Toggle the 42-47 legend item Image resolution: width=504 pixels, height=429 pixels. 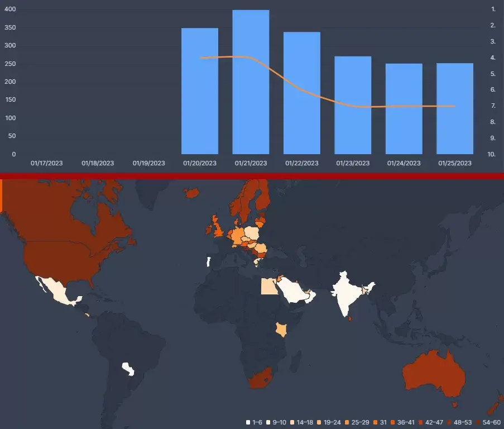[x=430, y=422]
